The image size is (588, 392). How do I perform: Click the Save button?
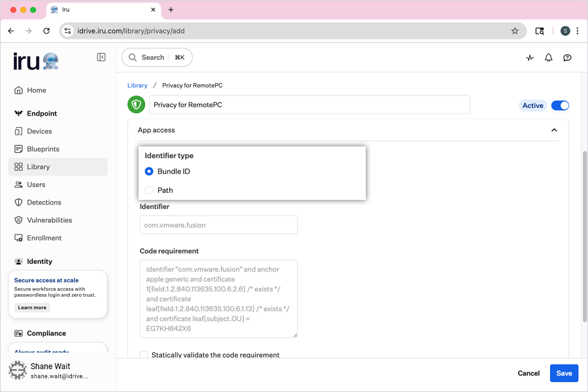pyautogui.click(x=564, y=373)
